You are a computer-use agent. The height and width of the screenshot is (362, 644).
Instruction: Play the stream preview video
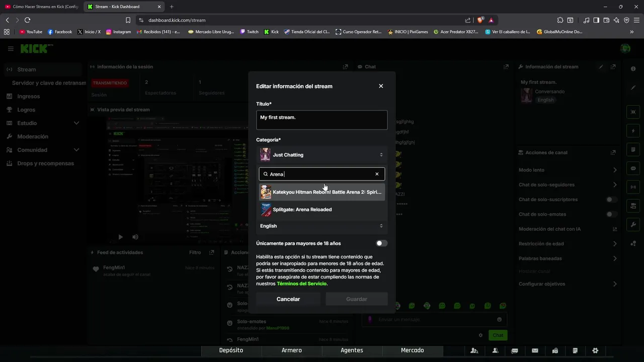tap(120, 237)
